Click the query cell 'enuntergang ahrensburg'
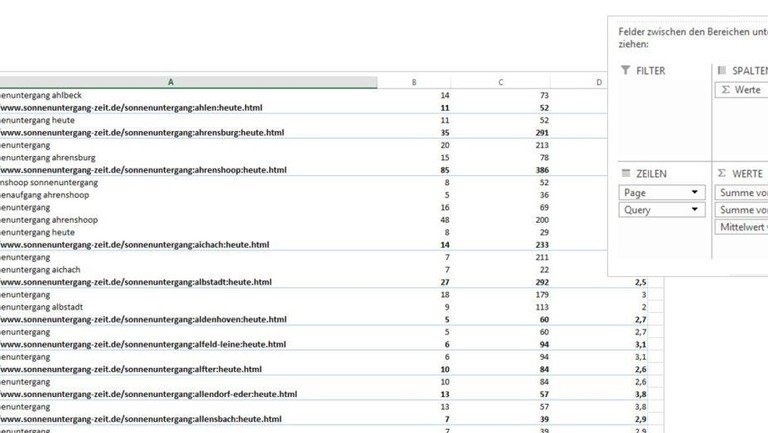768x433 pixels. point(48,158)
